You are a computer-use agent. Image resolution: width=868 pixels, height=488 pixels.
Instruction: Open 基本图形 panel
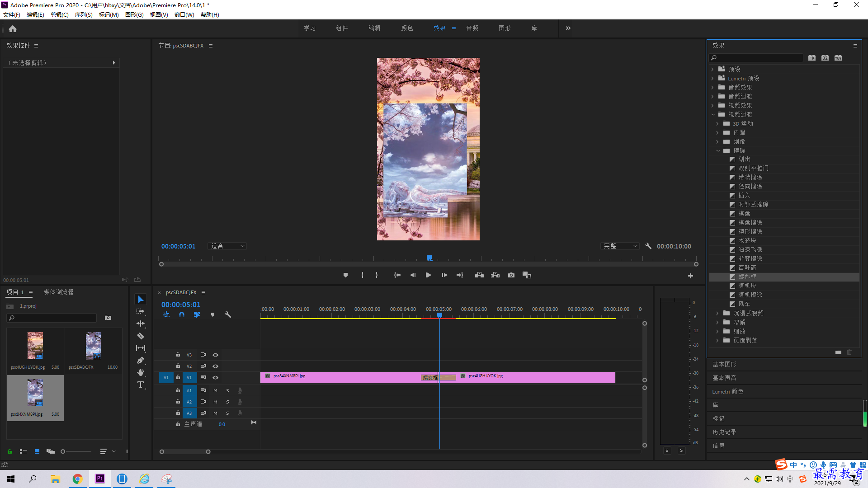pyautogui.click(x=724, y=364)
